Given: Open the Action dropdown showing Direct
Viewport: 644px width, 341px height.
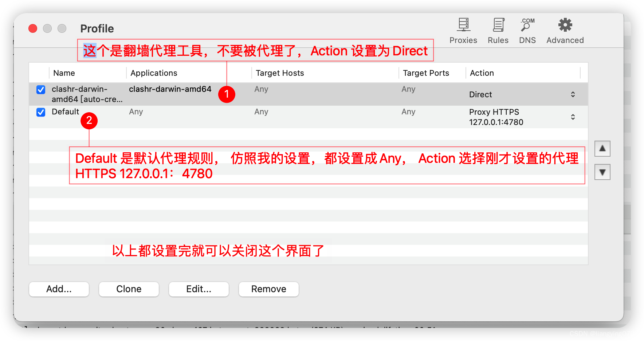Looking at the screenshot, I should [x=573, y=94].
